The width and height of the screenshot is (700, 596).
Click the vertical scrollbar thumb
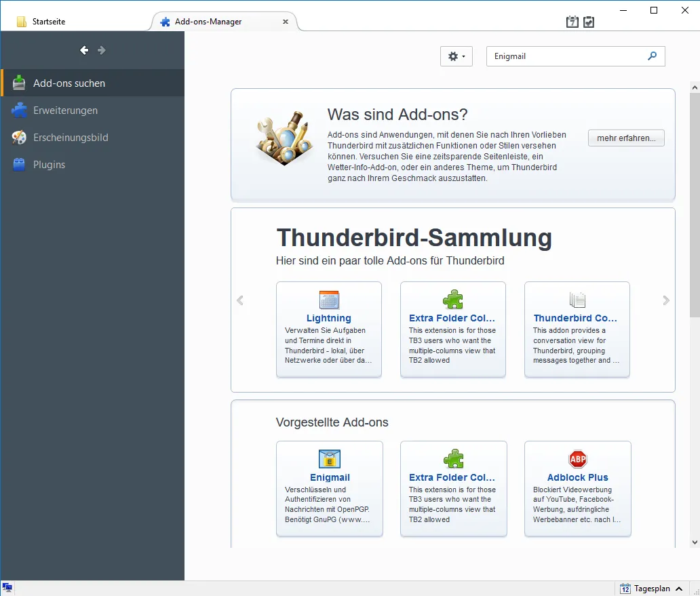[x=695, y=205]
